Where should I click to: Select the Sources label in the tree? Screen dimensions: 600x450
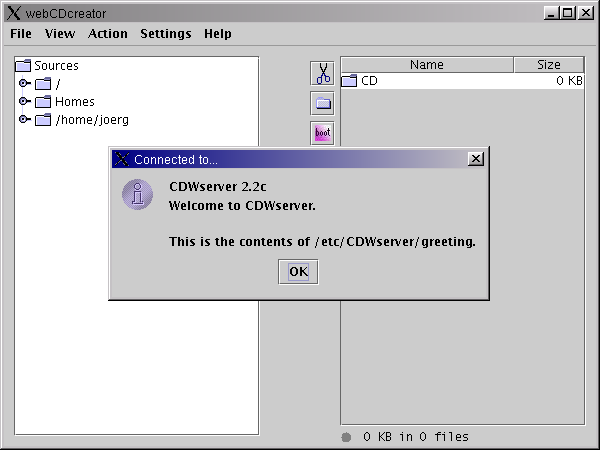pyautogui.click(x=56, y=65)
